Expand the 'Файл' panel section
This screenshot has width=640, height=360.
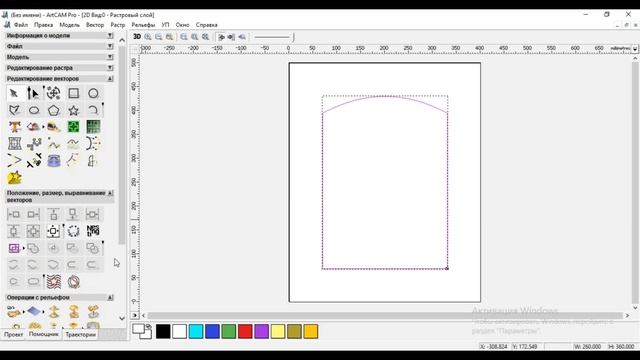[x=110, y=46]
